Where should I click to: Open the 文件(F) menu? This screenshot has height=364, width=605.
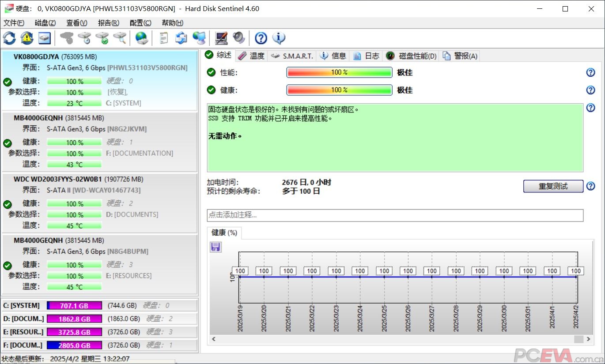click(14, 23)
